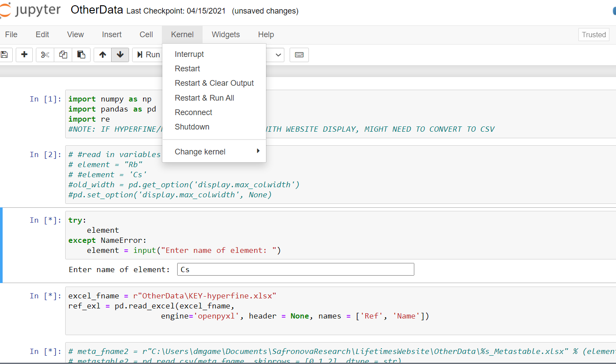Focus the Enter name of element input
Viewport: 616px width, 364px height.
pos(295,269)
